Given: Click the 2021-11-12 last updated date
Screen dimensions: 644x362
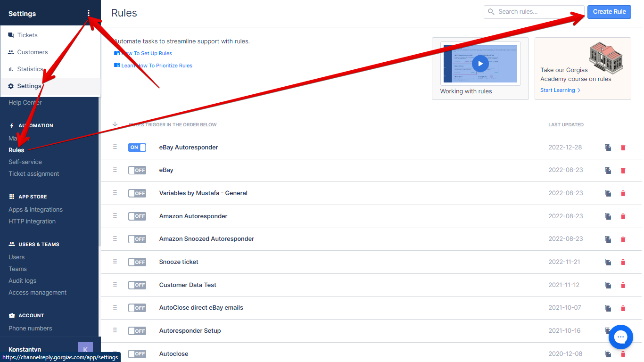Looking at the screenshot, I should pyautogui.click(x=564, y=285).
